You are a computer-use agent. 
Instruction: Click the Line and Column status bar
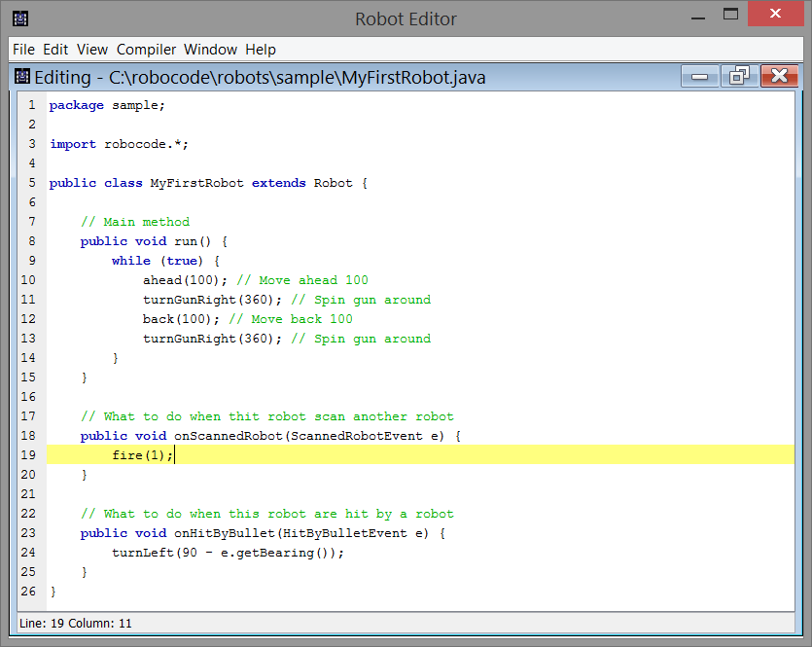76,623
